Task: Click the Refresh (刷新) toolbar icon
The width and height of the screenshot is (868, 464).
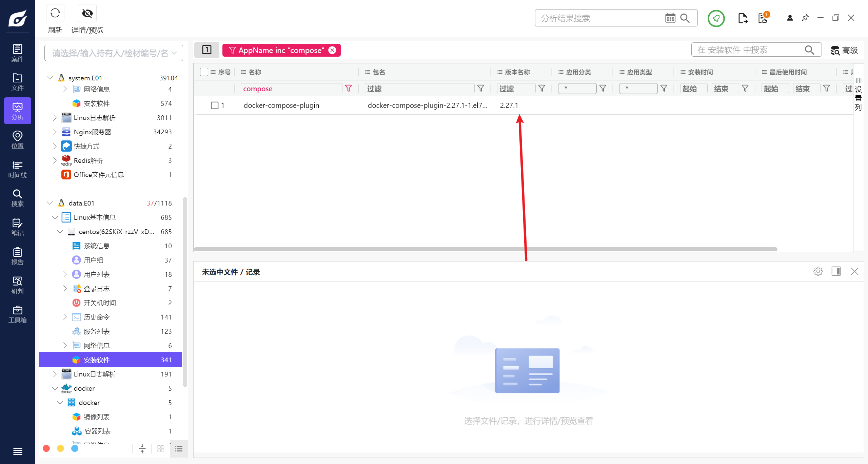Action: [x=55, y=14]
